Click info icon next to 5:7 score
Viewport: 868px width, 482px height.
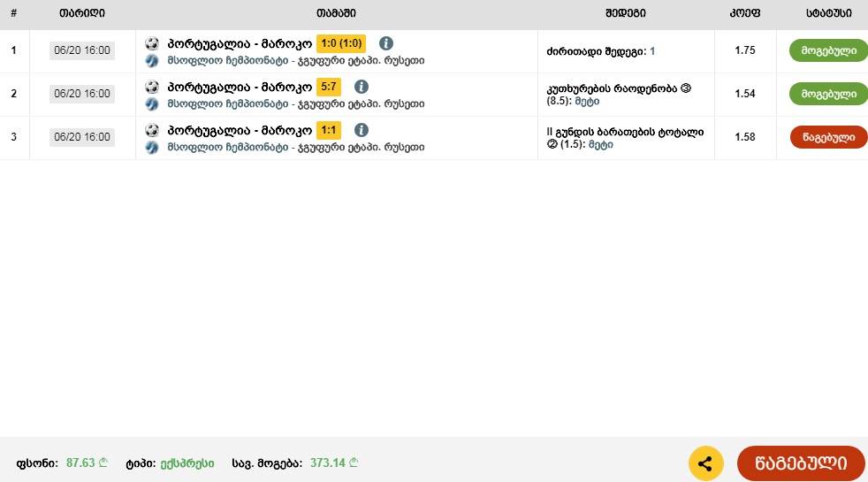[x=361, y=87]
